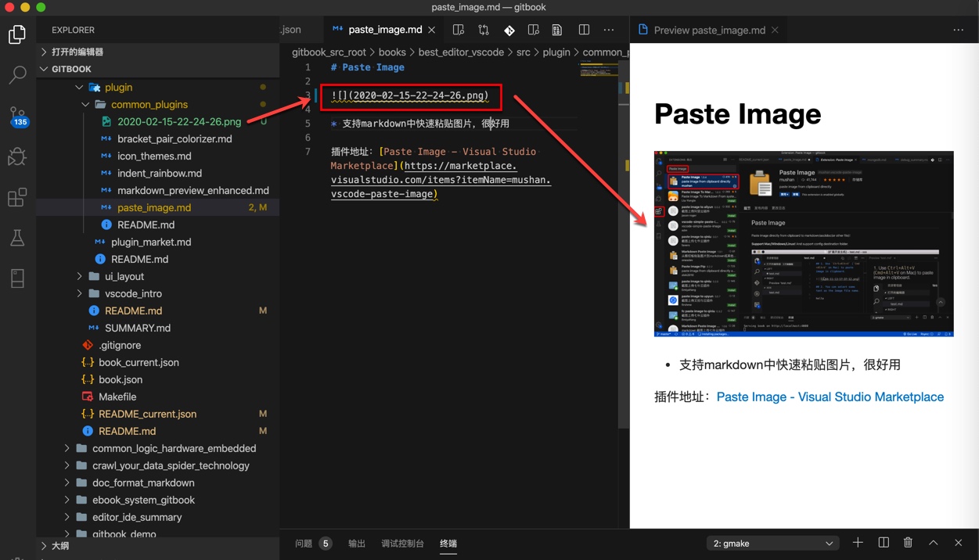This screenshot has width=979, height=560.
Task: Switch to the 终端 (Terminal) tab
Action: click(x=448, y=542)
